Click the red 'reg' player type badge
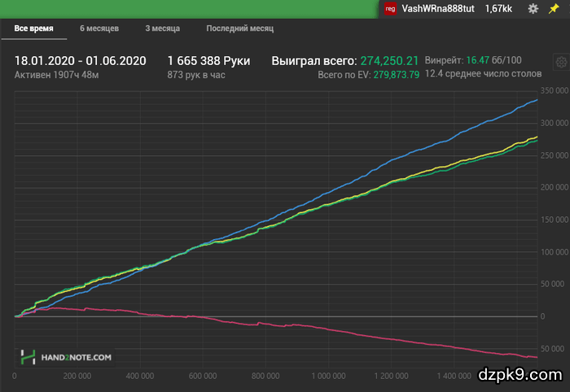 [x=391, y=8]
